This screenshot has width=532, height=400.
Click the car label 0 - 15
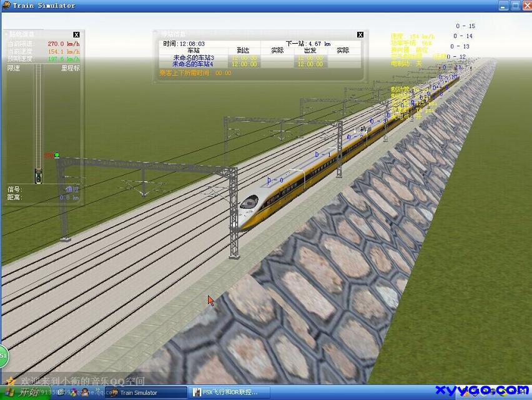tap(465, 26)
